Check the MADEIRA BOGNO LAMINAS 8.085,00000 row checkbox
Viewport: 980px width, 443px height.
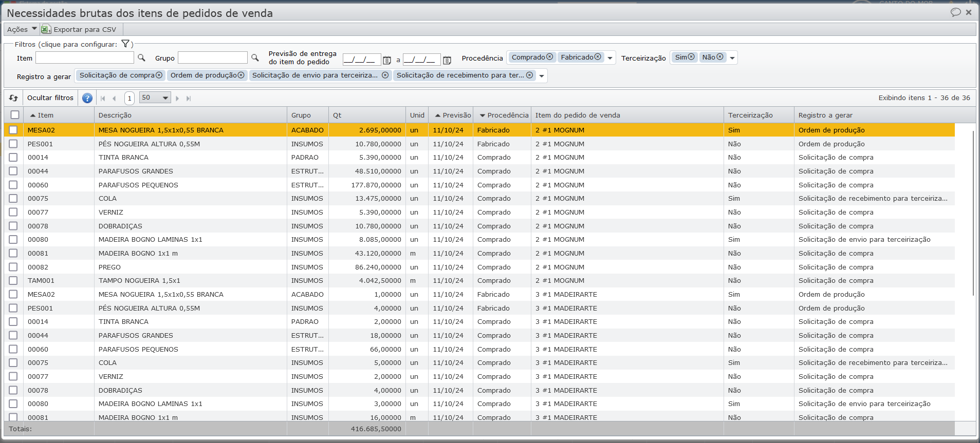[x=13, y=240]
